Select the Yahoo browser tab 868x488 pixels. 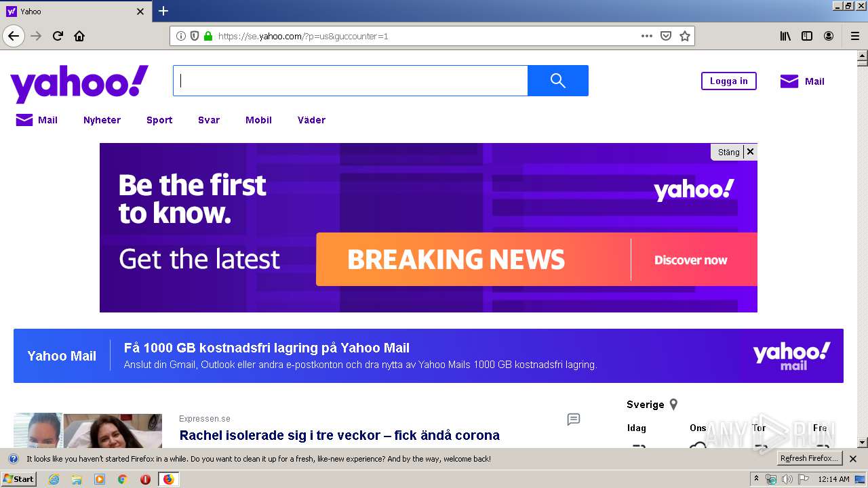coord(76,12)
